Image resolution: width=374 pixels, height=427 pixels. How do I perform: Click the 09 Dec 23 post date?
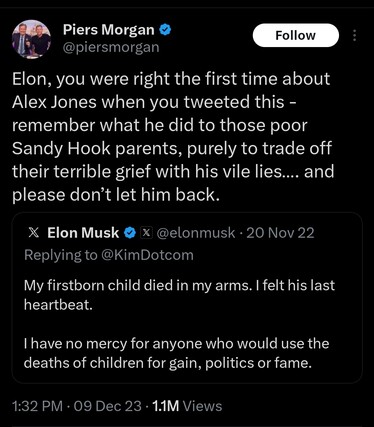click(x=108, y=406)
